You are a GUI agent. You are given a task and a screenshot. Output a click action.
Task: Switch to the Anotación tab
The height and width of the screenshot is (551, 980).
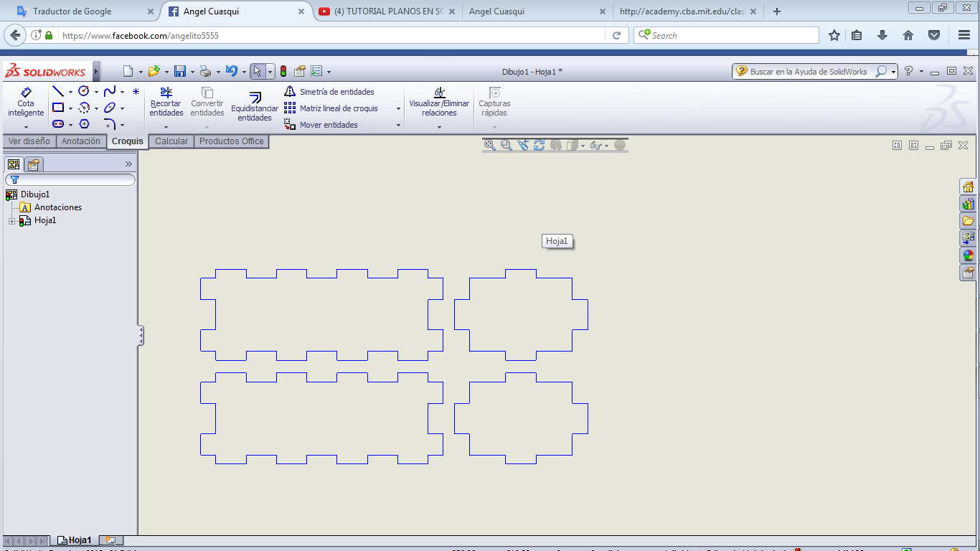[x=81, y=141]
